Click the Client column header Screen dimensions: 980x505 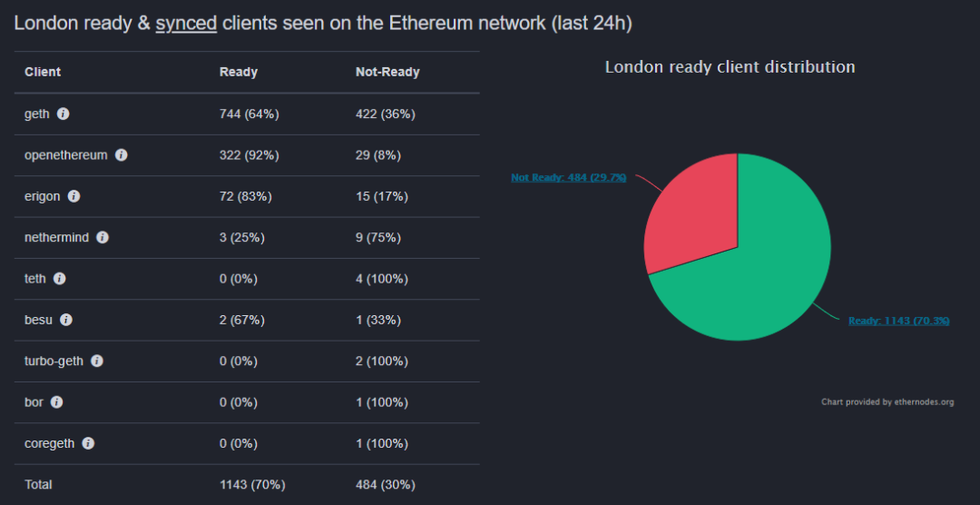(43, 72)
